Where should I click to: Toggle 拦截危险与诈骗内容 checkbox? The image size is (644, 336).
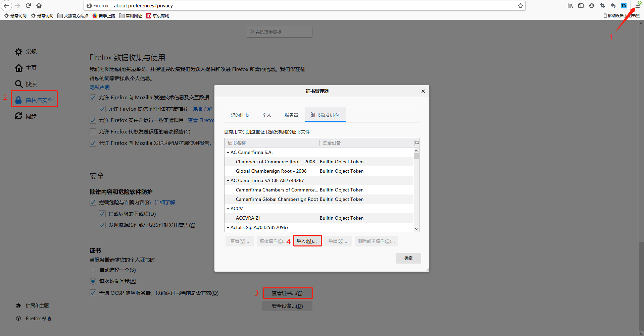93,202
